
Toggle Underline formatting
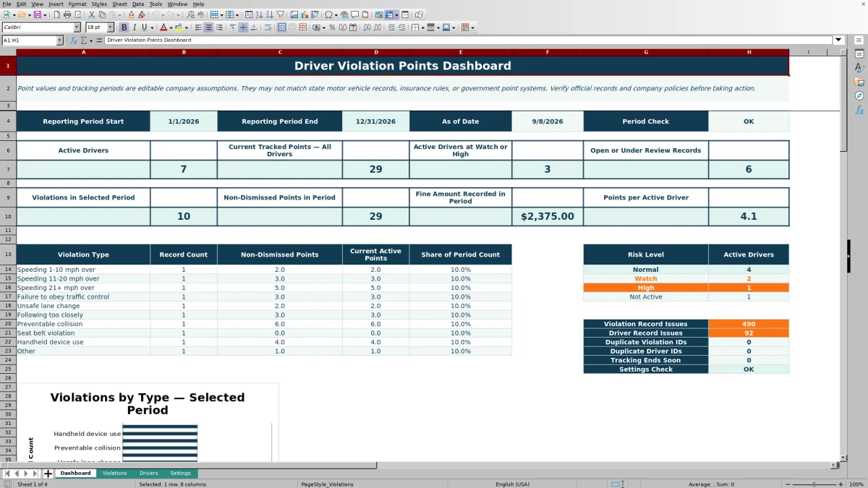144,27
